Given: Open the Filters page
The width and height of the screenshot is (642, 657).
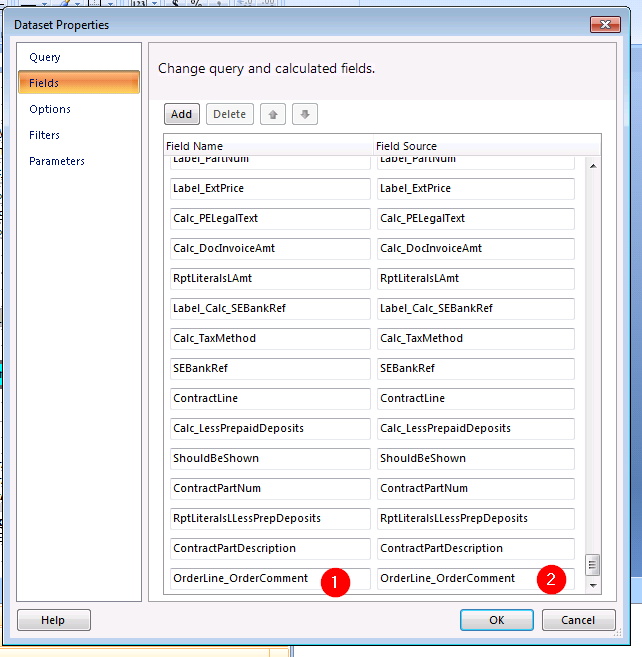Looking at the screenshot, I should coord(44,135).
